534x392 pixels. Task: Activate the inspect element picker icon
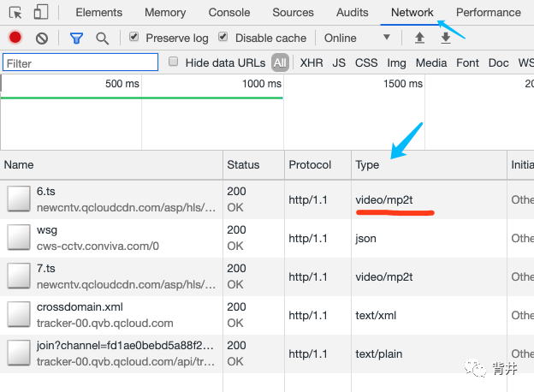point(15,13)
